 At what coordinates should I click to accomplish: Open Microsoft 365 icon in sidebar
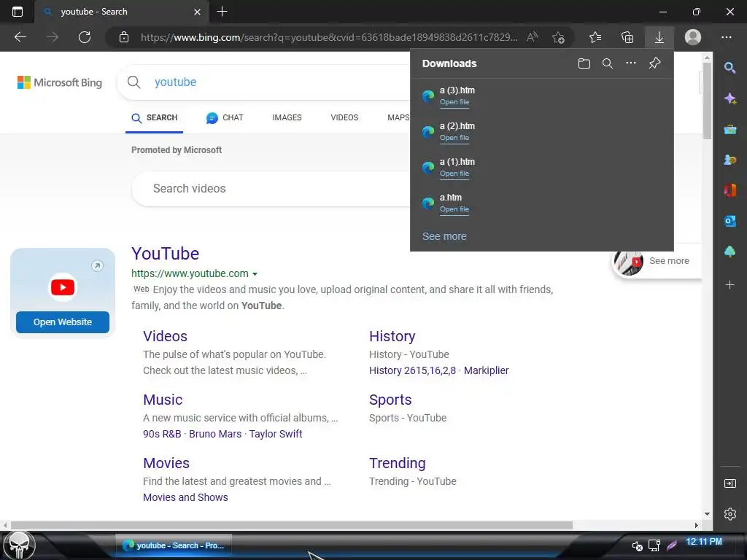coord(729,190)
